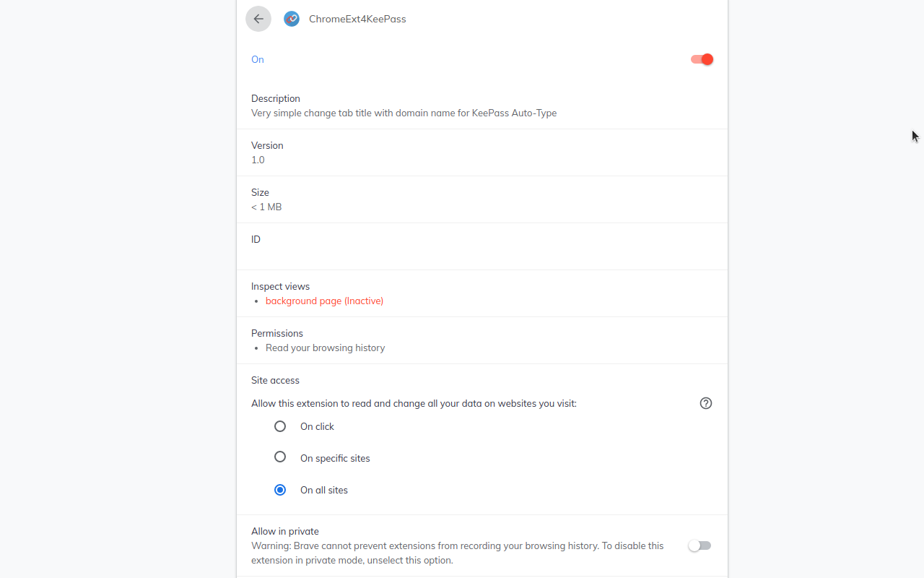Image resolution: width=924 pixels, height=578 pixels.
Task: Select the On click site access option
Action: 280,426
